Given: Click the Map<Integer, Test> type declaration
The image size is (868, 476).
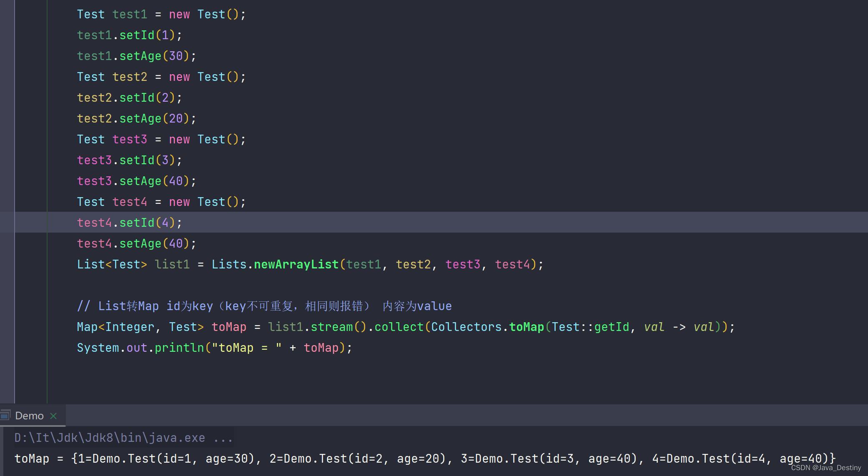Looking at the screenshot, I should [140, 327].
